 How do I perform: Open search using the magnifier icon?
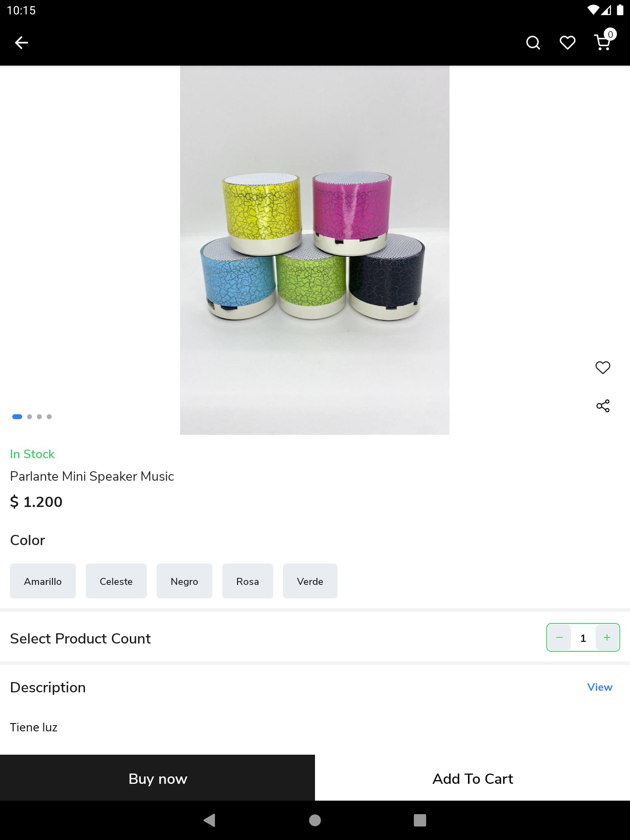pos(533,43)
